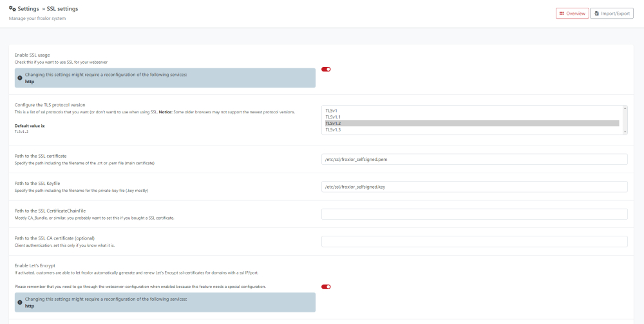This screenshot has width=644, height=324.
Task: Select TLSv1.1 in protocol list
Action: click(470, 117)
